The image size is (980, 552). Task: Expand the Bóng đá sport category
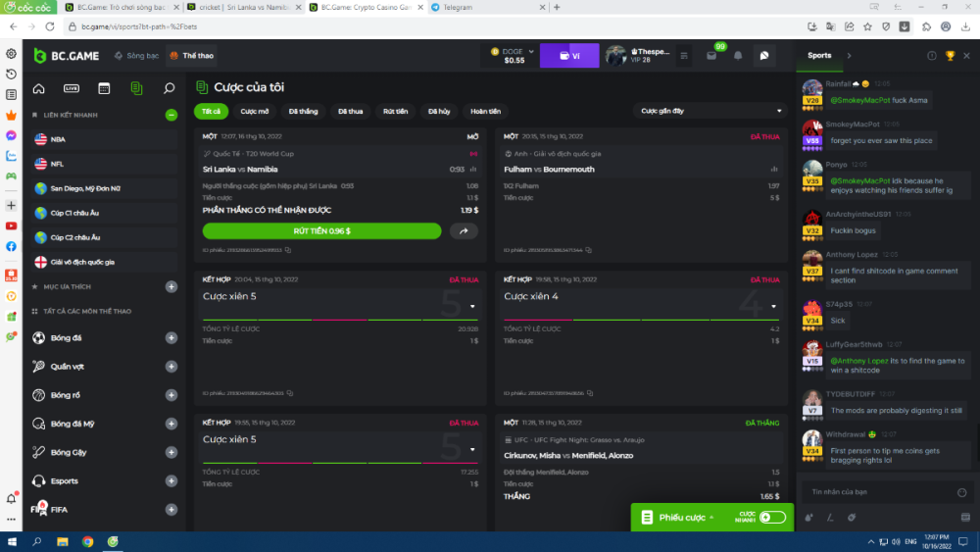171,338
